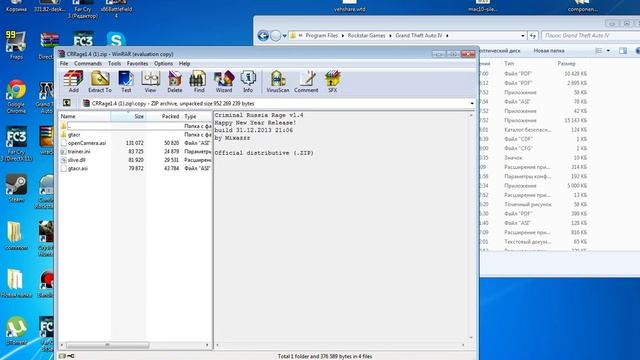Open Far Cry 3 DirectX 11 desktop icon
This screenshot has height=360, width=640.
point(16,144)
